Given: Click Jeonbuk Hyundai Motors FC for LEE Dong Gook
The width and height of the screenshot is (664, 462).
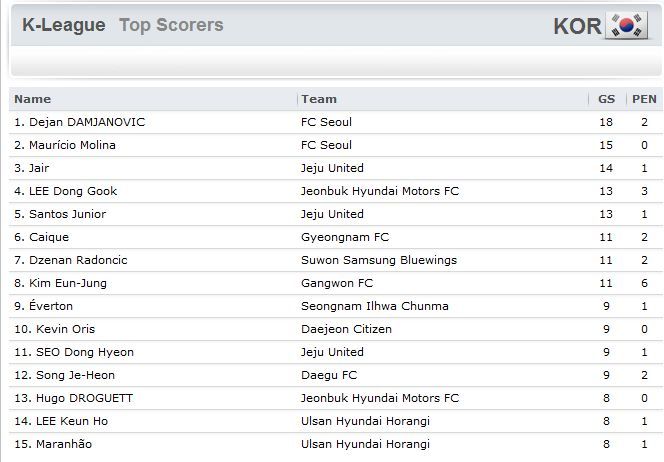Looking at the screenshot, I should tap(380, 191).
